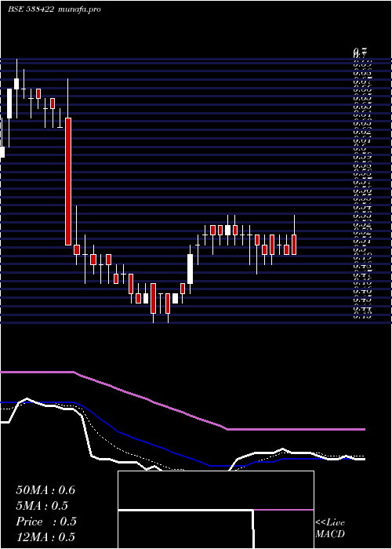
Task: Click the <<Live MACD label
Action: point(330,528)
